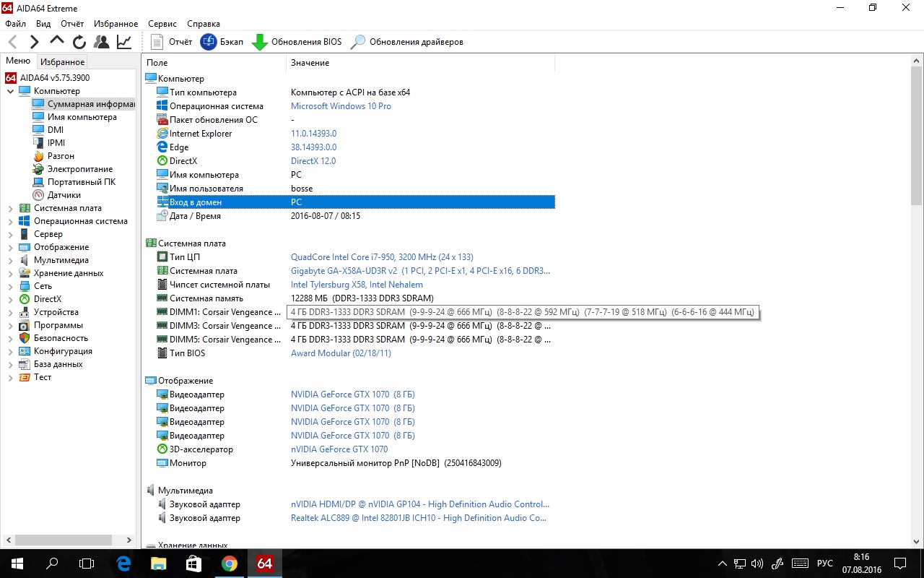Screen dimensions: 924x578
Task: Click the Бэкап backup toolbar button
Action: [x=222, y=42]
